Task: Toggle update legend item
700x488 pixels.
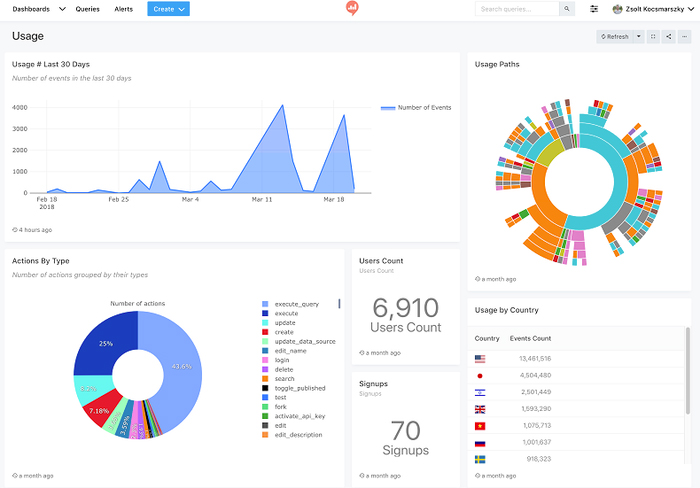Action: click(x=279, y=323)
